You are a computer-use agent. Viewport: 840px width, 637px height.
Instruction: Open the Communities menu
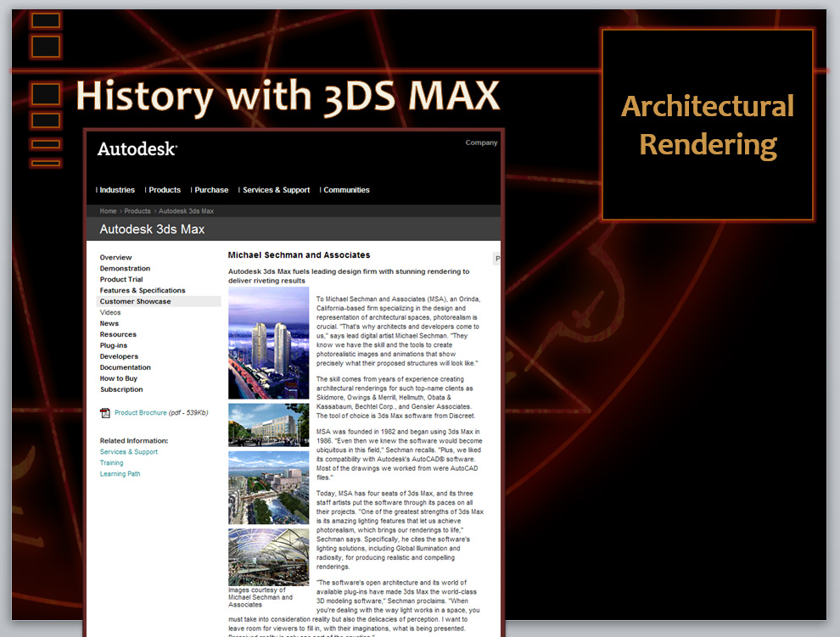[346, 190]
